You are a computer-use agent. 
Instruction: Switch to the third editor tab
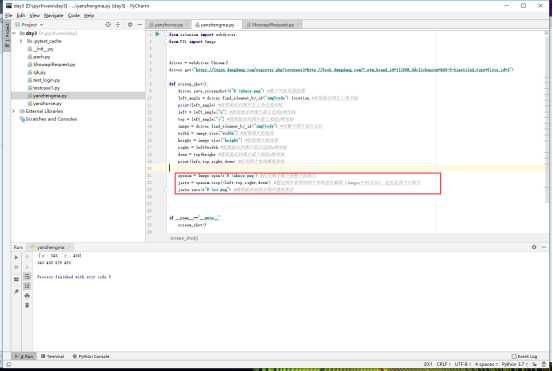[272, 25]
